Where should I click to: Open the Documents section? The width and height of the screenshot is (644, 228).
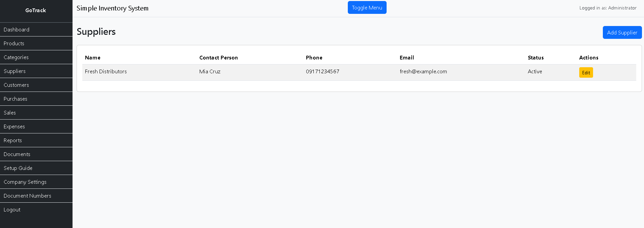pos(17,154)
